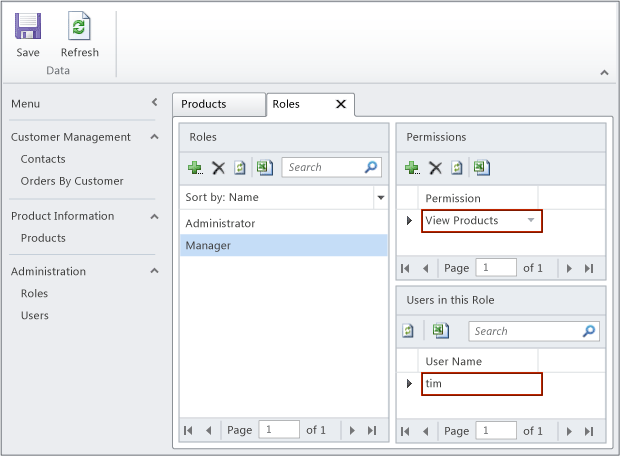
Task: Open the Sort by Name dropdown
Action: [x=381, y=197]
